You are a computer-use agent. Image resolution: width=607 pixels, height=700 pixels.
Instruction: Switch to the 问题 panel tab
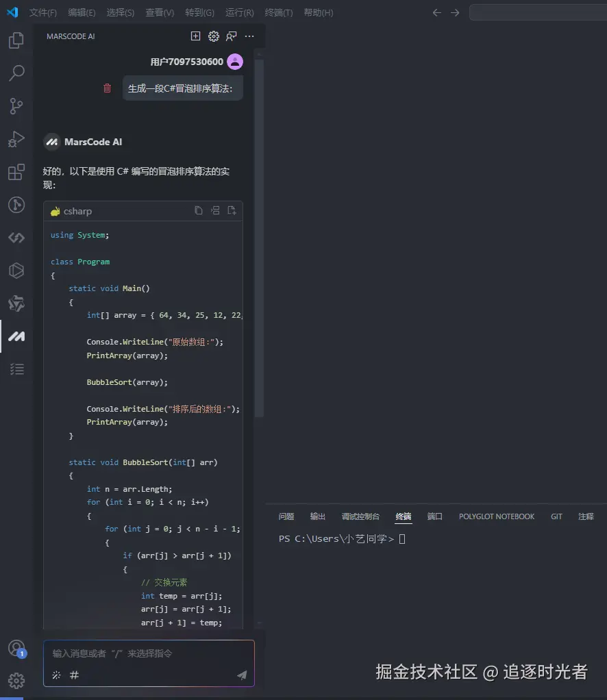pos(286,516)
